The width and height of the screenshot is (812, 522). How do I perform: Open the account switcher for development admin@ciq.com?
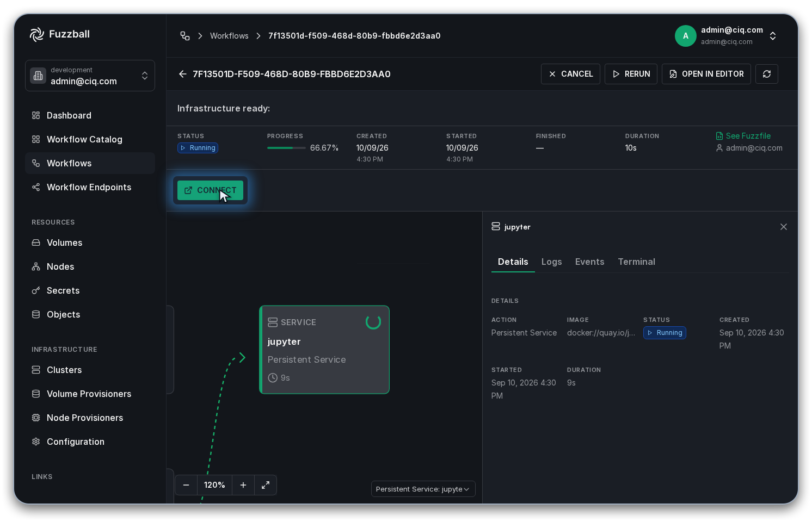(x=90, y=76)
